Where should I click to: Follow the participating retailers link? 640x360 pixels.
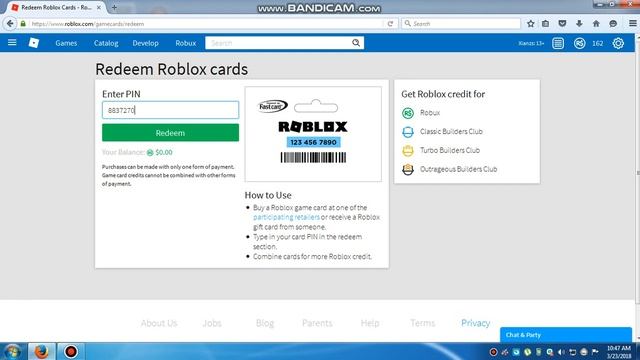coord(286,217)
